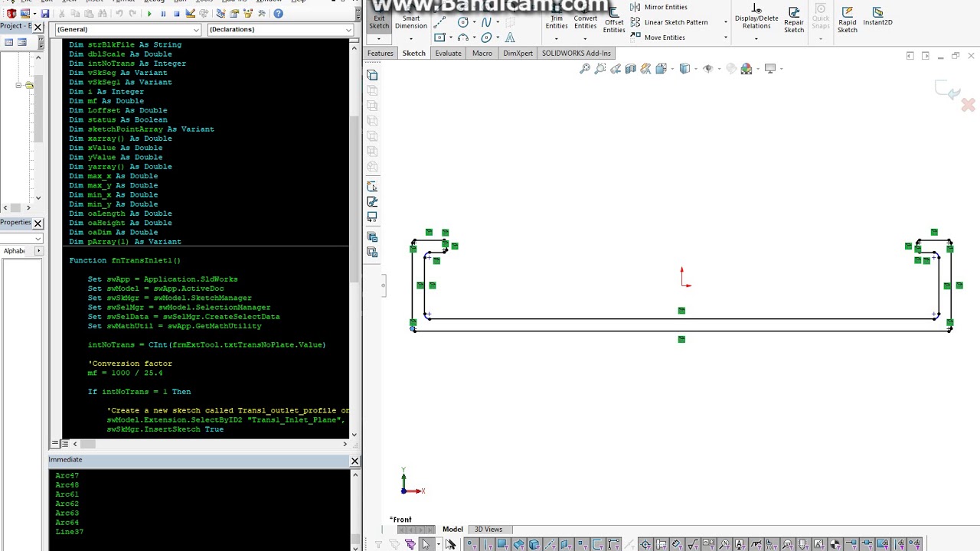The height and width of the screenshot is (551, 980).
Task: Toggle the Rapid Sketch tool
Action: pyautogui.click(x=848, y=21)
